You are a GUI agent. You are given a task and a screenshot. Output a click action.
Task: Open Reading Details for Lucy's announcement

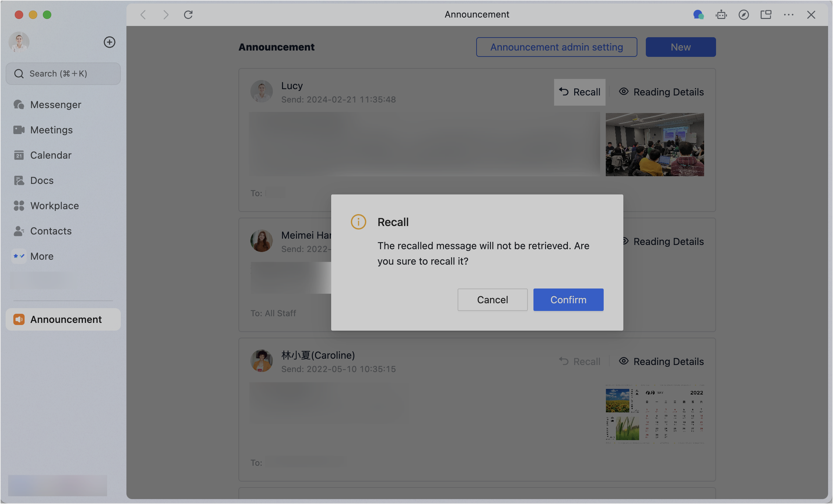tap(662, 92)
